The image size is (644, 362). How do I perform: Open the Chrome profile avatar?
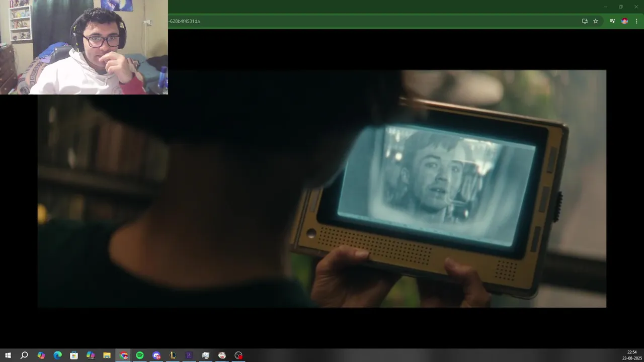(624, 21)
